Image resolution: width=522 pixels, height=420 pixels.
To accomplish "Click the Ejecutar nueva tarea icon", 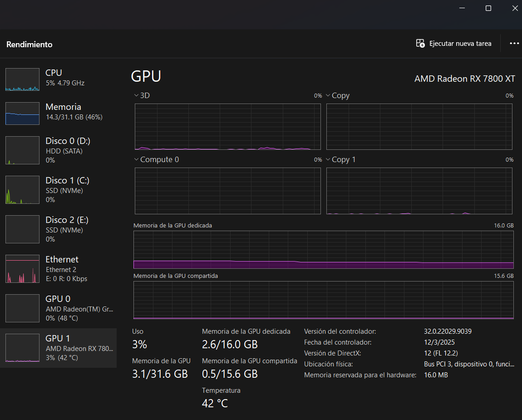I will coord(420,44).
